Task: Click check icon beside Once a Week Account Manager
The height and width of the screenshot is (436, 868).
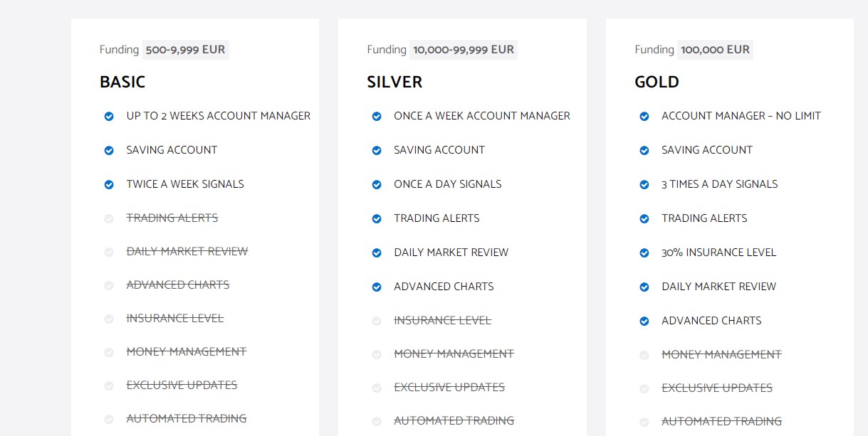Action: [x=377, y=116]
